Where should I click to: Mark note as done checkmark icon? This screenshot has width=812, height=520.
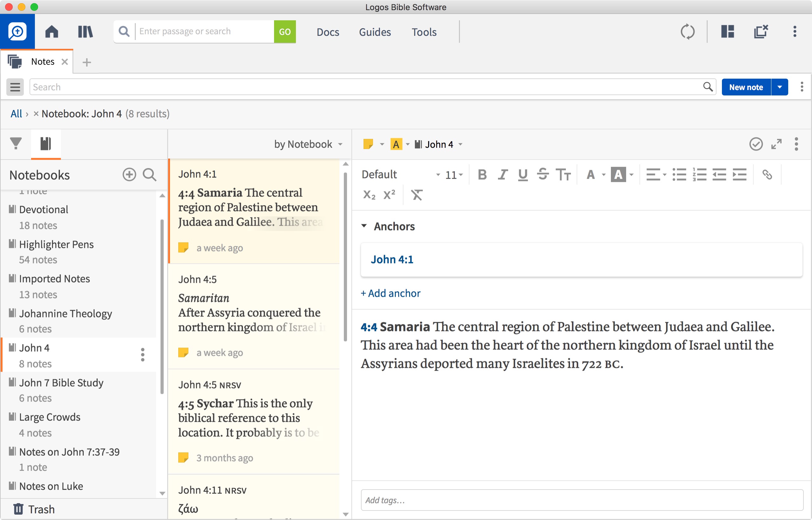click(756, 144)
